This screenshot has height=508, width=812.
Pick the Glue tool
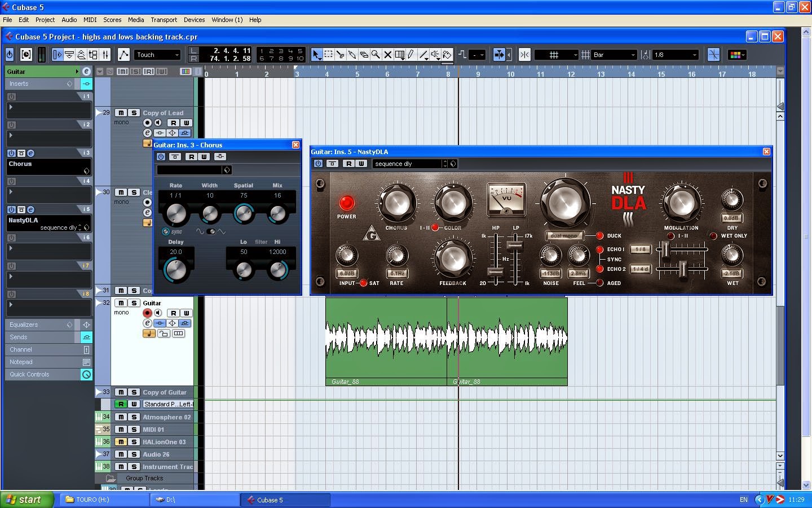click(352, 55)
